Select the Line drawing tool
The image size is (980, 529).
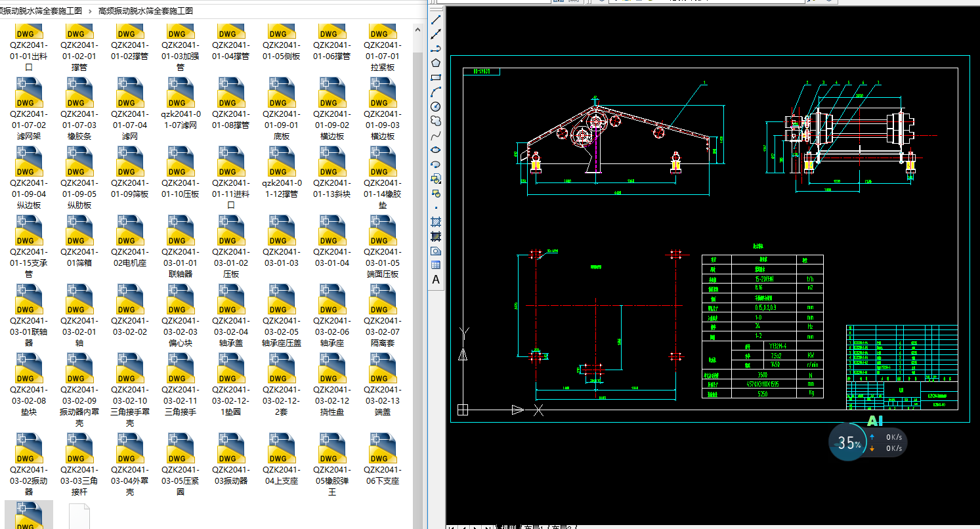click(x=435, y=20)
